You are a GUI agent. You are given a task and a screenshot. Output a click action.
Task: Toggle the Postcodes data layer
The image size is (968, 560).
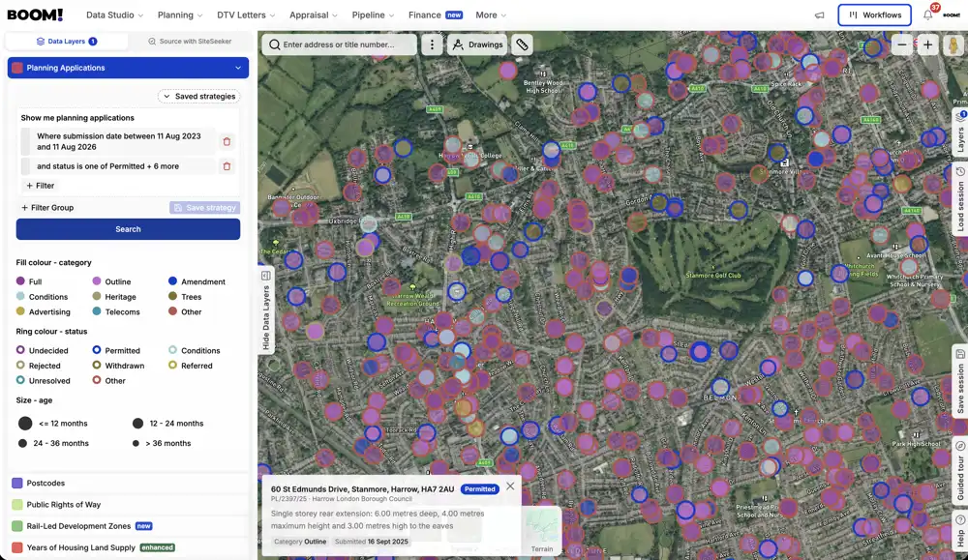(127, 483)
